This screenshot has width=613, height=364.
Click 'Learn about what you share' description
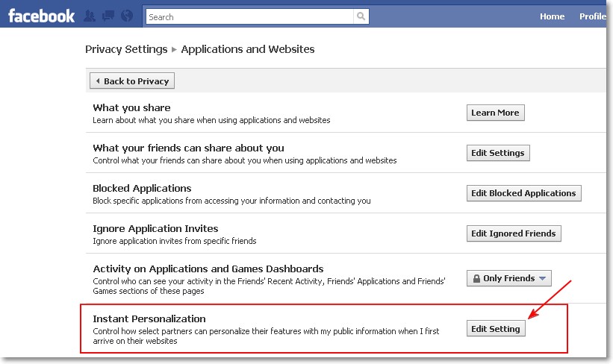[x=211, y=120]
